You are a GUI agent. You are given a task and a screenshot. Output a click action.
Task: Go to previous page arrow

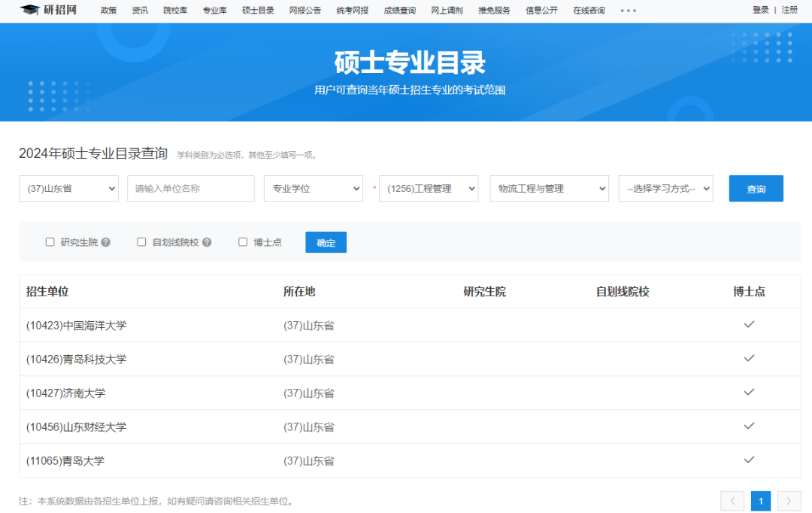[732, 501]
